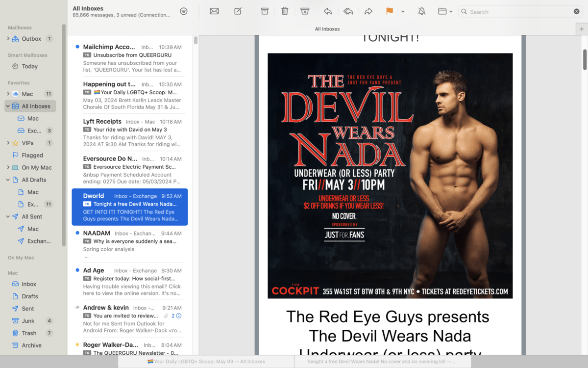The height and width of the screenshot is (368, 588).
Task: Collapse the All Sent group
Action: pos(8,216)
